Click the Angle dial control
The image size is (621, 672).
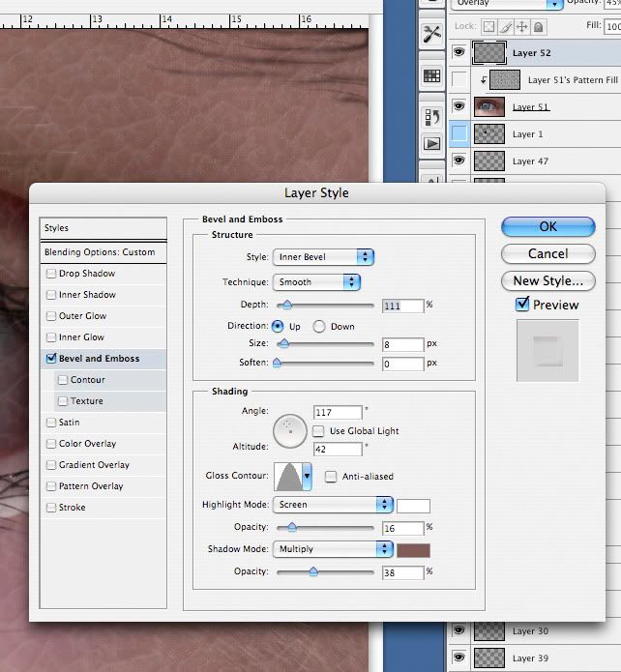(x=290, y=431)
